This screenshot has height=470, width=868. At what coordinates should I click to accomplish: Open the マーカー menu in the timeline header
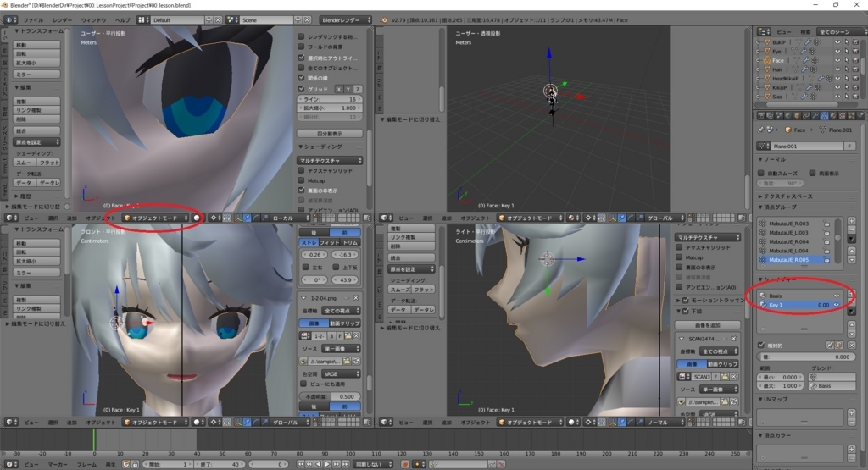57,464
